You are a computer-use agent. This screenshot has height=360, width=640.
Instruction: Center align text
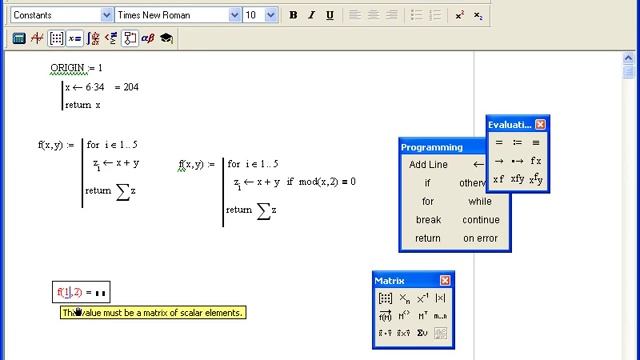[373, 15]
